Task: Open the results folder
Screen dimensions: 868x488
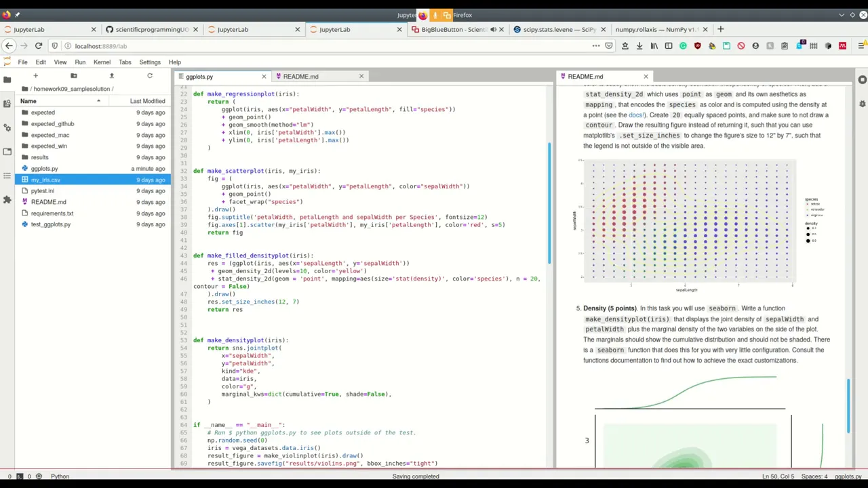Action: pyautogui.click(x=93, y=157)
